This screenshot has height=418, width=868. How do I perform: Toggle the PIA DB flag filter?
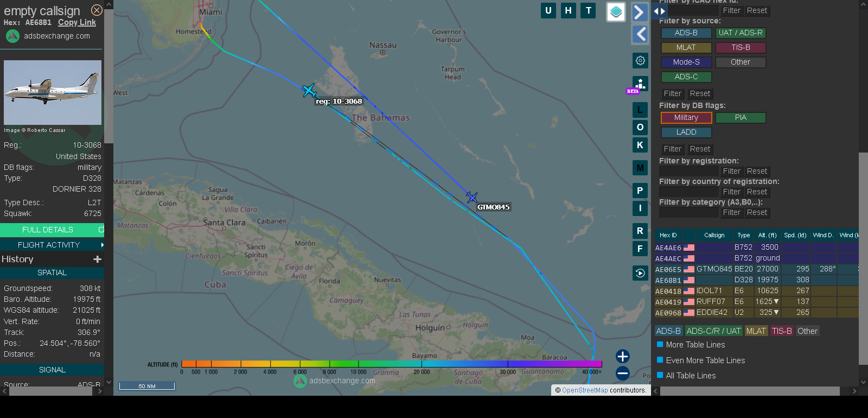click(741, 118)
